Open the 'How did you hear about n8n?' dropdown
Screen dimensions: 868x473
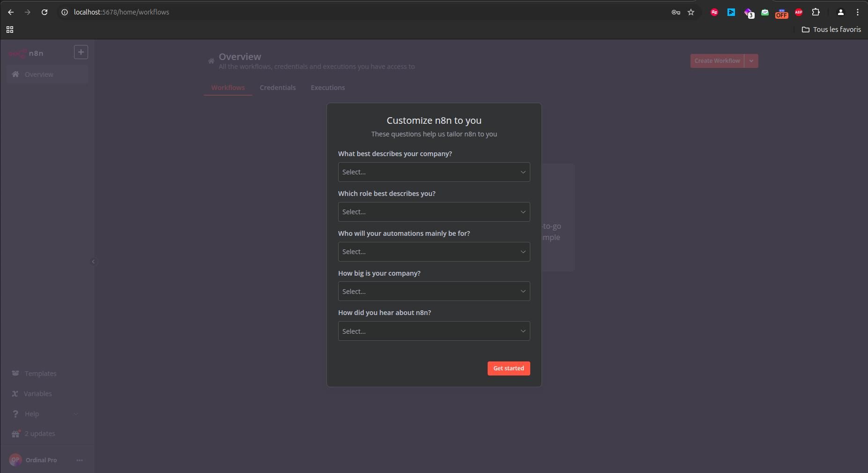[x=434, y=331]
